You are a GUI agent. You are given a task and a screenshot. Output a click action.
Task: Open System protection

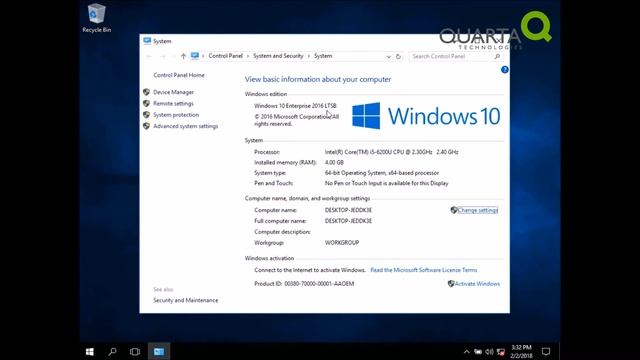point(176,115)
